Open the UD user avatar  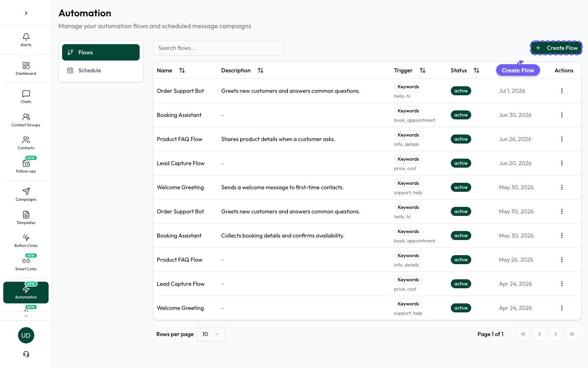point(26,335)
